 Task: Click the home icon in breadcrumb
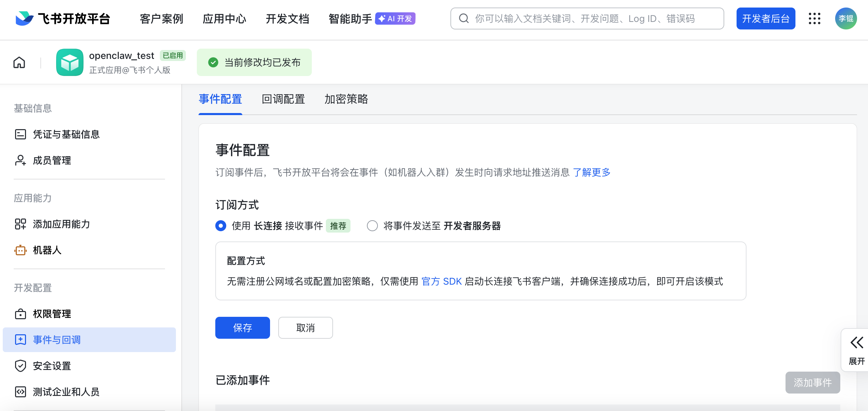click(x=19, y=63)
